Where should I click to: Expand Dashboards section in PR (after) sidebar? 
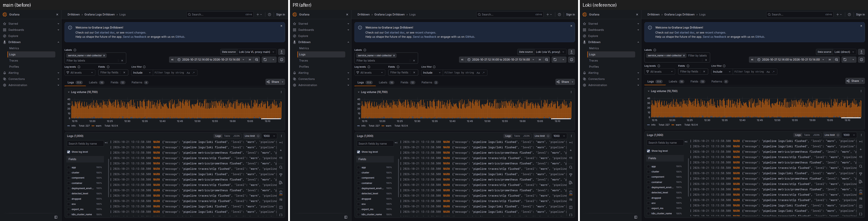click(348, 30)
